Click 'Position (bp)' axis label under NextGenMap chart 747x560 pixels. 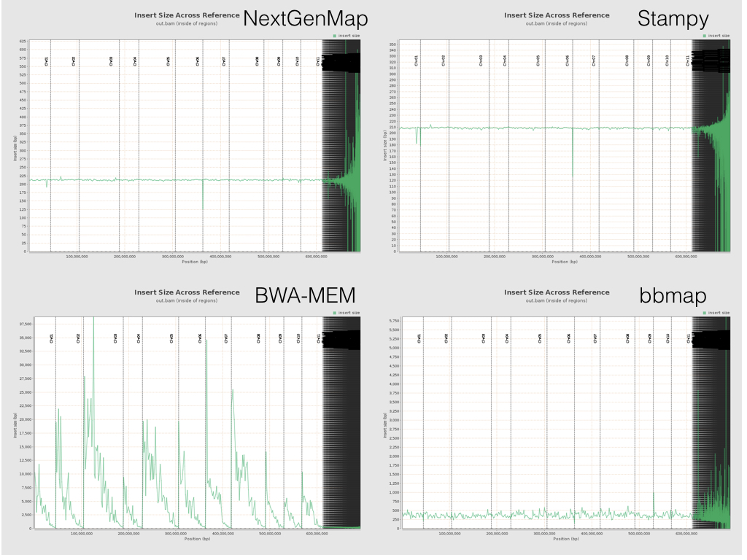coord(195,262)
